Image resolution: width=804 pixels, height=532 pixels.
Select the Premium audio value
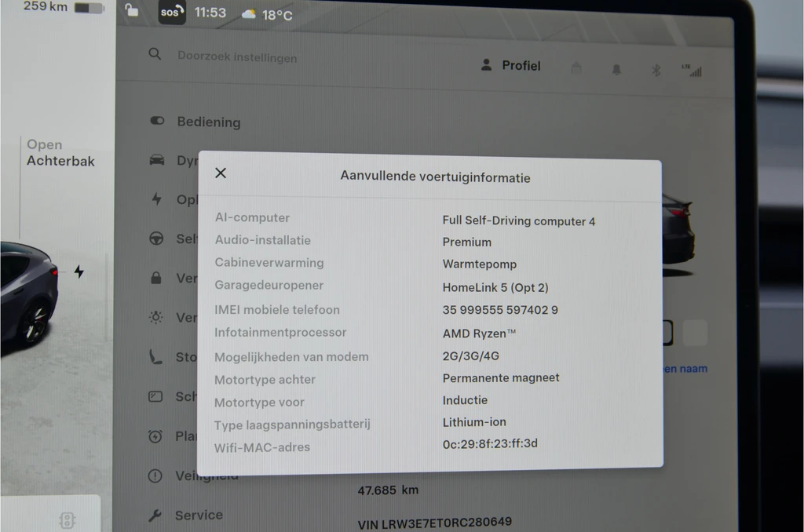click(467, 242)
